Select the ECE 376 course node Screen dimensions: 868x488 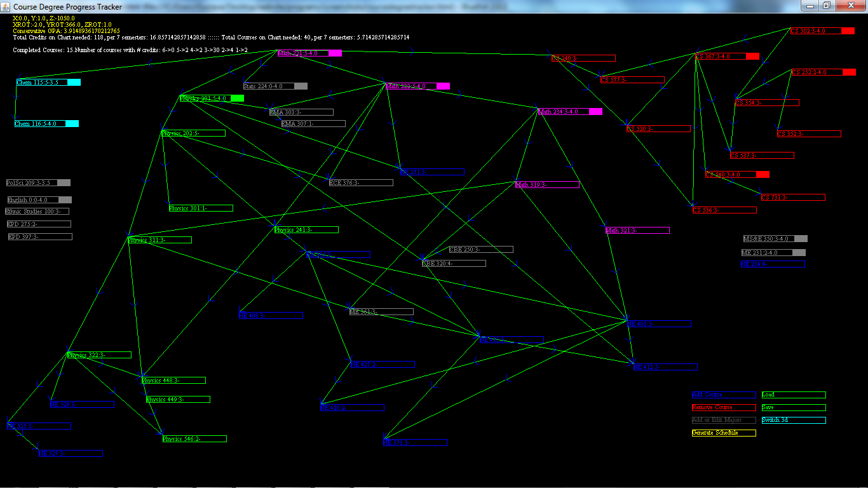[361, 183]
